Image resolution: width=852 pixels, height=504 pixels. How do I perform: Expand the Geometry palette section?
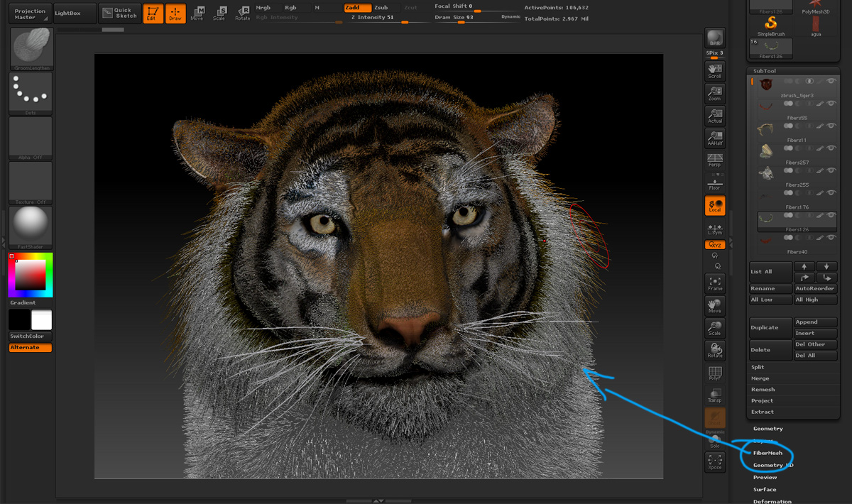pyautogui.click(x=768, y=429)
